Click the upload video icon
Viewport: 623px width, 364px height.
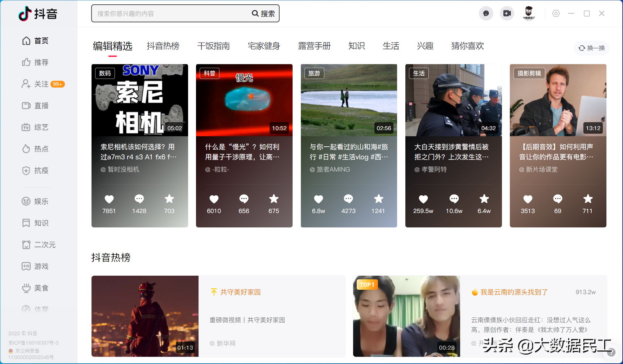(x=507, y=13)
